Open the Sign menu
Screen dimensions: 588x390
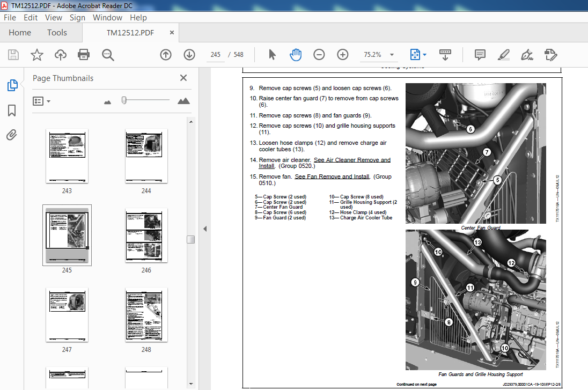(77, 18)
